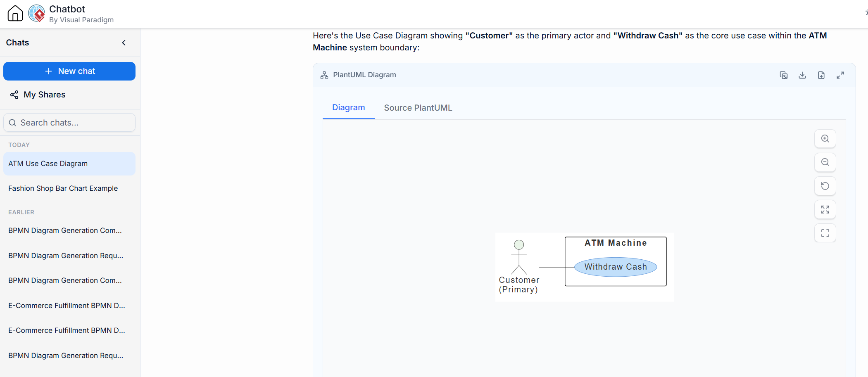
Task: Click the ATM Machine boundary title
Action: point(616,243)
